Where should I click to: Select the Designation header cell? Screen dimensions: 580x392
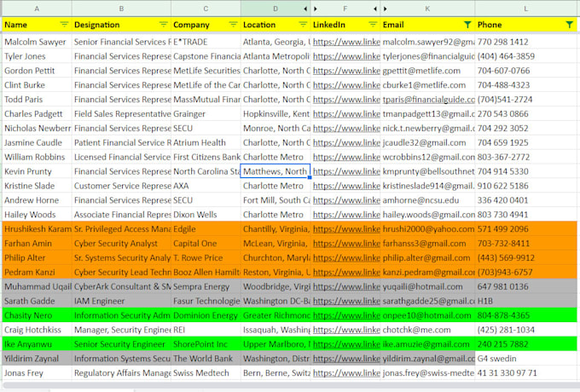coord(121,25)
